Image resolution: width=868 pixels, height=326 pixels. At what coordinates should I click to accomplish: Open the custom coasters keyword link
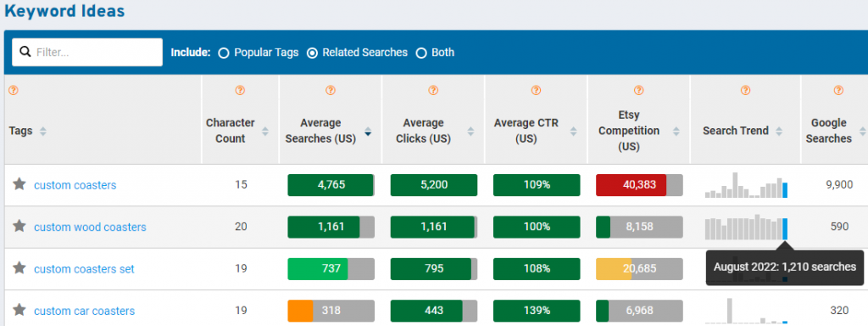pyautogui.click(x=75, y=185)
